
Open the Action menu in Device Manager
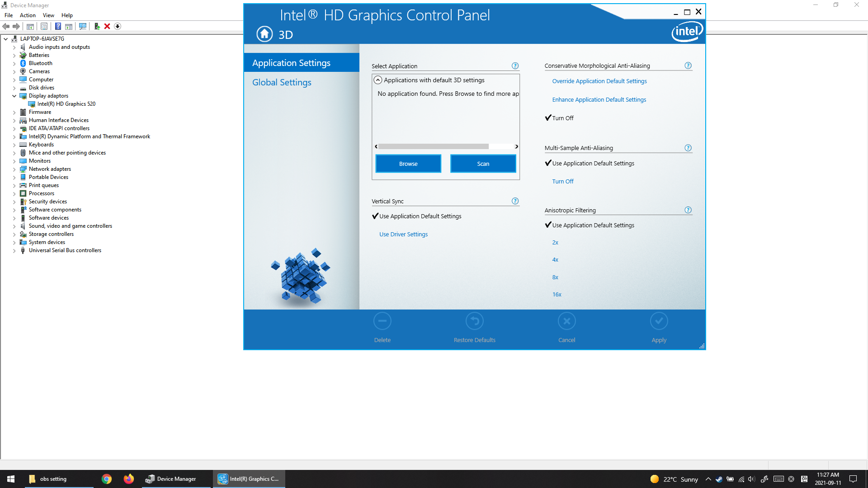(28, 15)
